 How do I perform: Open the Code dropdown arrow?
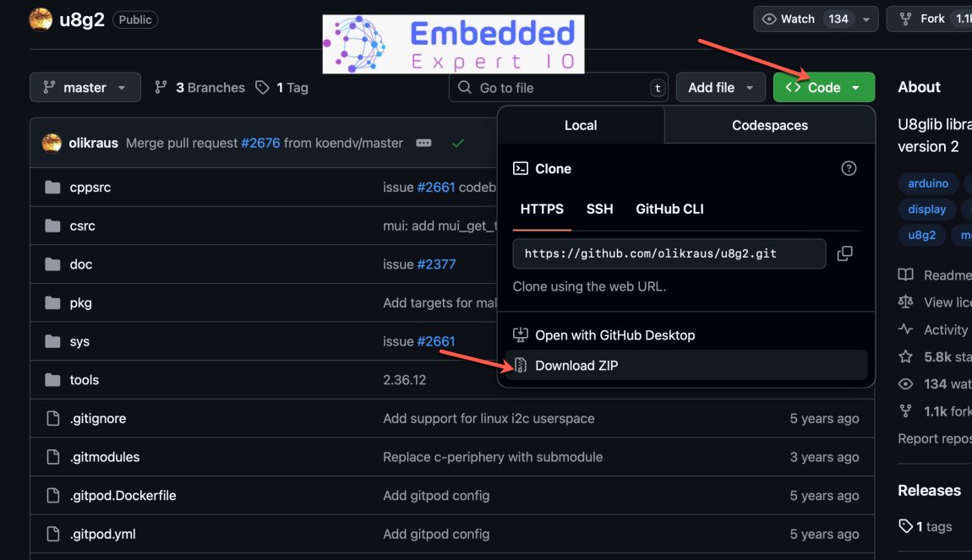pos(856,87)
